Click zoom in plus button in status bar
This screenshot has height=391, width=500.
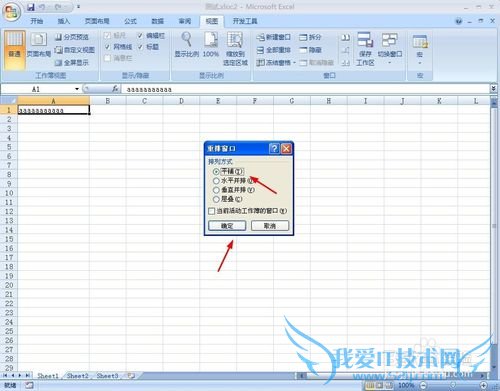484,385
